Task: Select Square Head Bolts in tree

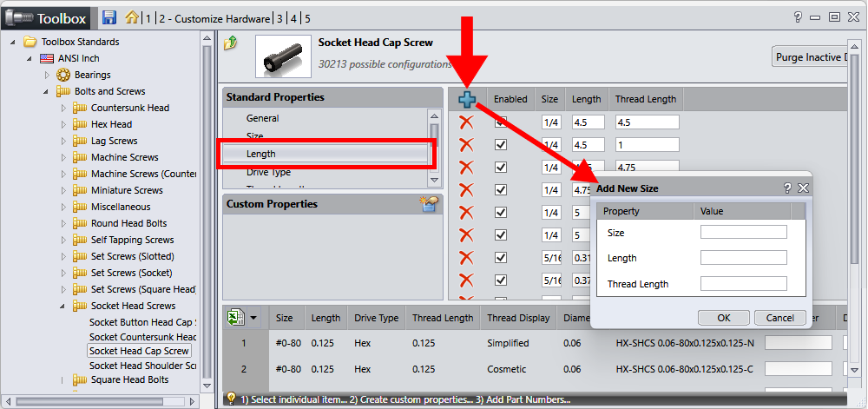Action: 129,379
